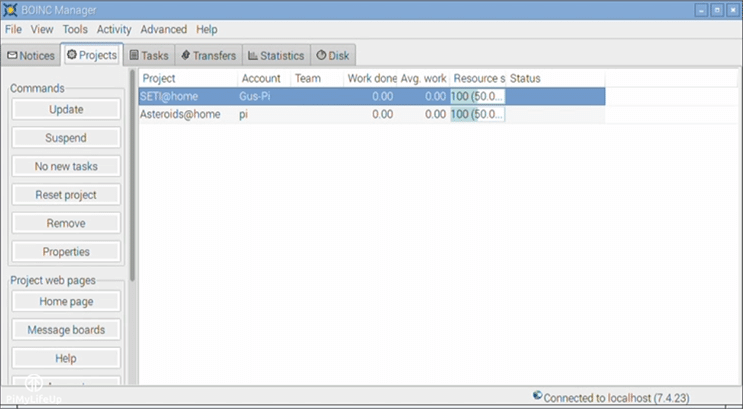This screenshot has height=409, width=743.
Task: Click the connection status icon in status bar
Action: click(x=537, y=395)
